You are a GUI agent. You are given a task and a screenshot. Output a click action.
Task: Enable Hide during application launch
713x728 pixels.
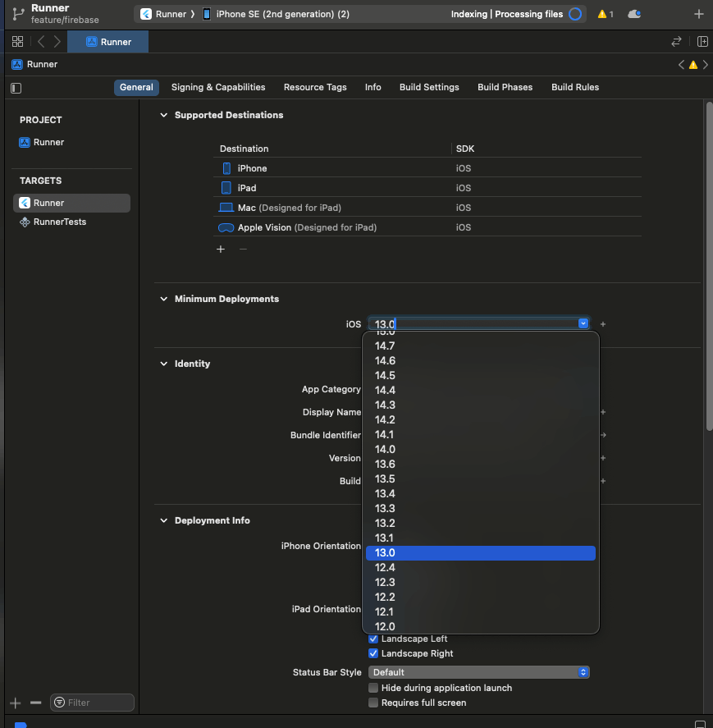(x=373, y=688)
